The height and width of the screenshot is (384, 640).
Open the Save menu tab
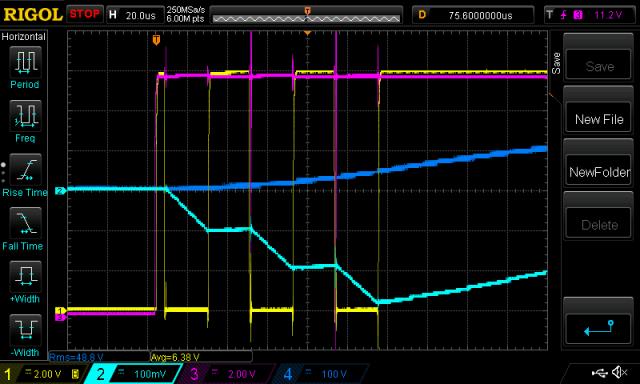tap(556, 63)
